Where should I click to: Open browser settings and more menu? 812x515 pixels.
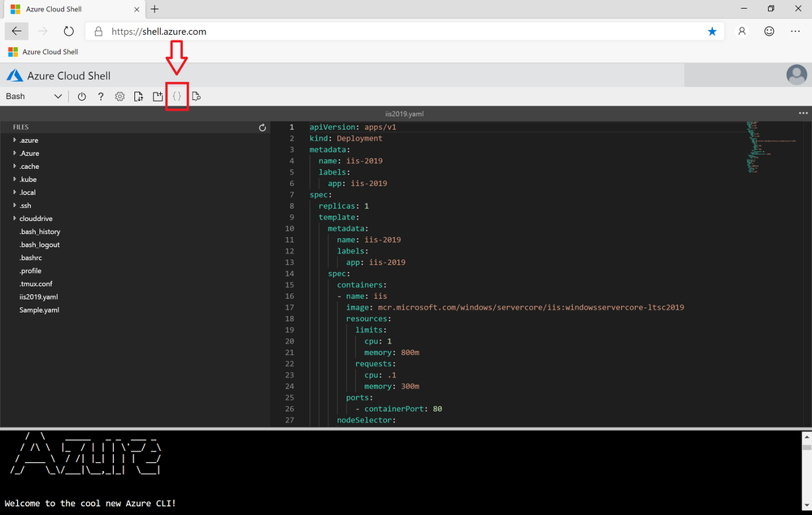pos(796,31)
